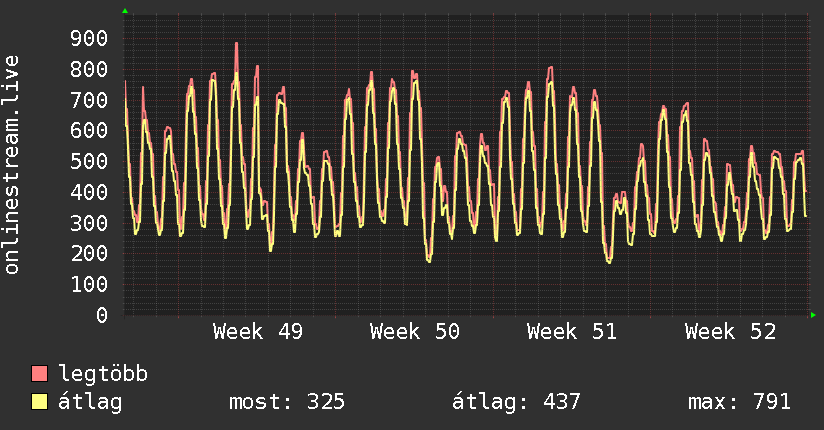
Task: Click the 'most: 325' value
Action: click(x=287, y=402)
